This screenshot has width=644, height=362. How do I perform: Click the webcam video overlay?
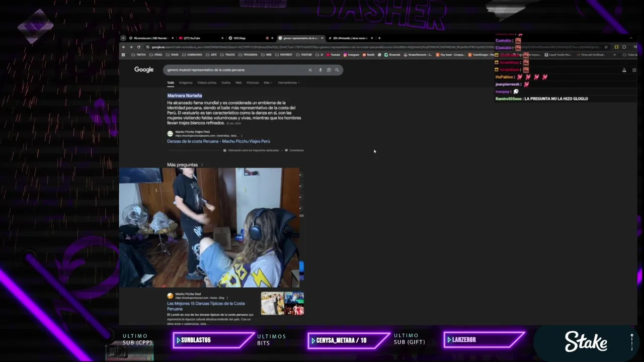point(210,228)
